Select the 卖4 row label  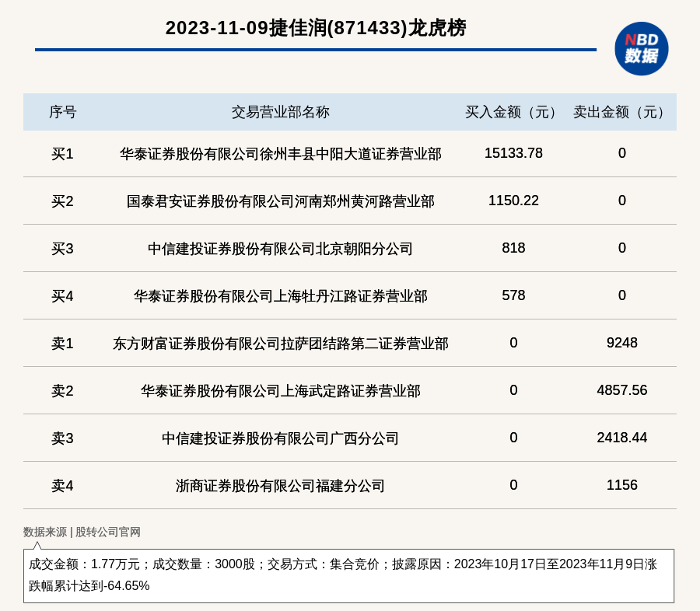coord(62,486)
